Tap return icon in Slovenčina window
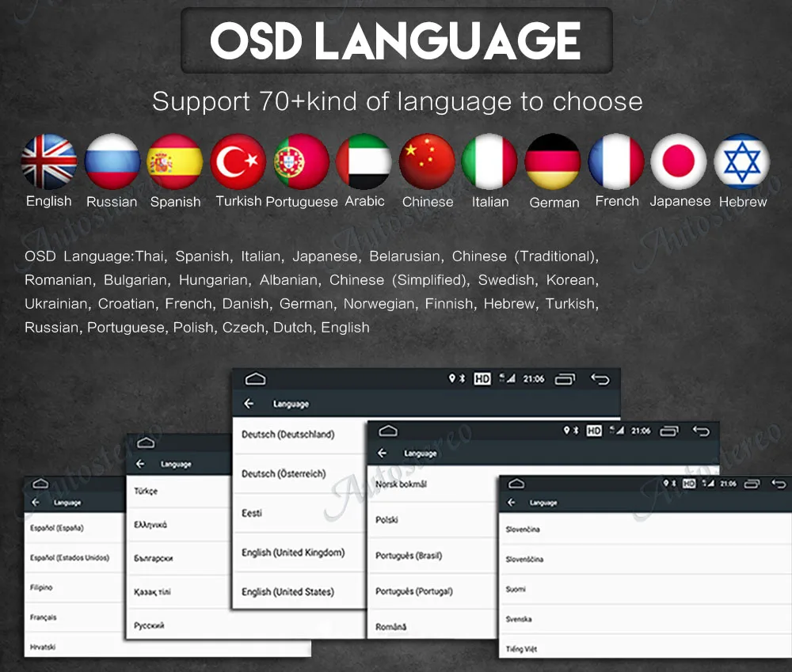The width and height of the screenshot is (792, 672). [779, 484]
